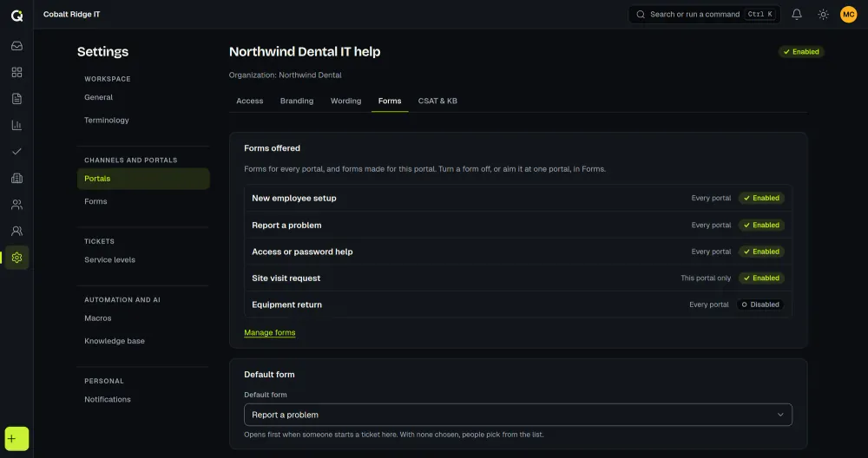Switch to the CSAT & KB tab
The height and width of the screenshot is (458, 868).
pos(437,101)
